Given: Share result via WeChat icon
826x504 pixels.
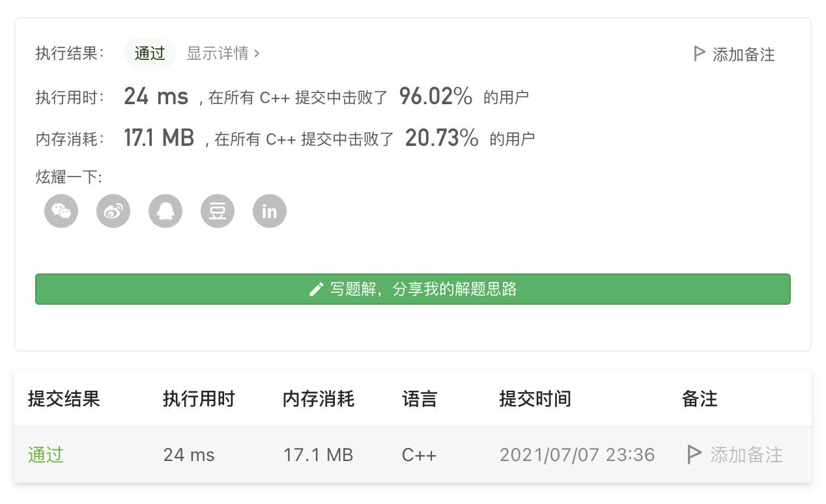Looking at the screenshot, I should (61, 211).
